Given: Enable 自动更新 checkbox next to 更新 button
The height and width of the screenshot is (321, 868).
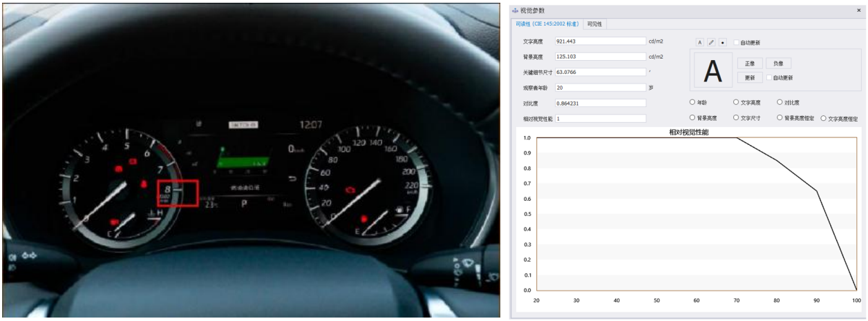Looking at the screenshot, I should click(768, 77).
